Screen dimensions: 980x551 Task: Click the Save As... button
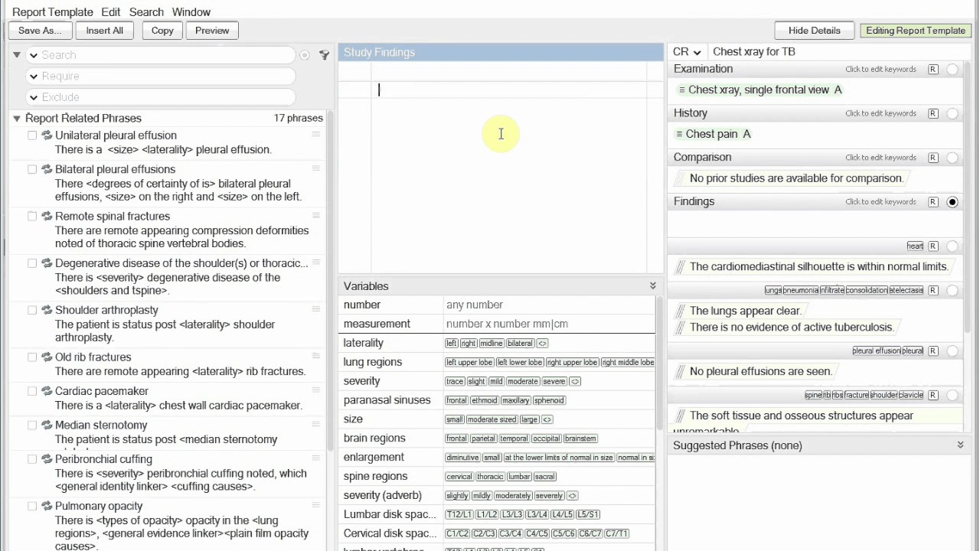[40, 31]
